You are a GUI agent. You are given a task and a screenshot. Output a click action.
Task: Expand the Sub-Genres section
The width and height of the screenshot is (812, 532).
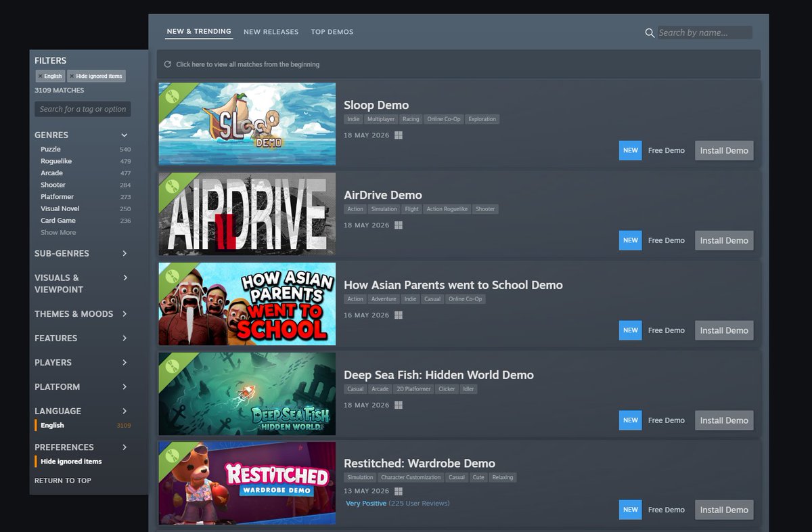click(125, 253)
